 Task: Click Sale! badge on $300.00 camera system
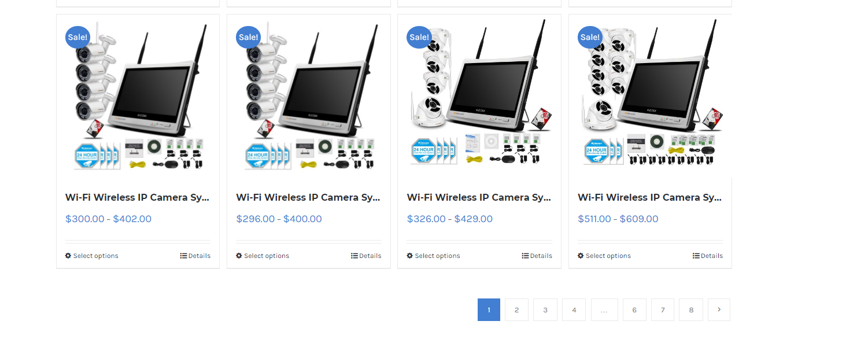[x=77, y=37]
